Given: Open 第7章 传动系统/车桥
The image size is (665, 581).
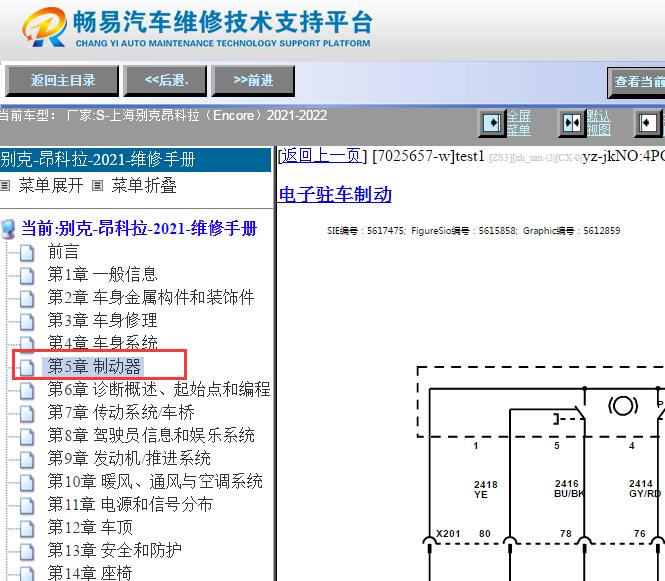Looking at the screenshot, I should 121,412.
